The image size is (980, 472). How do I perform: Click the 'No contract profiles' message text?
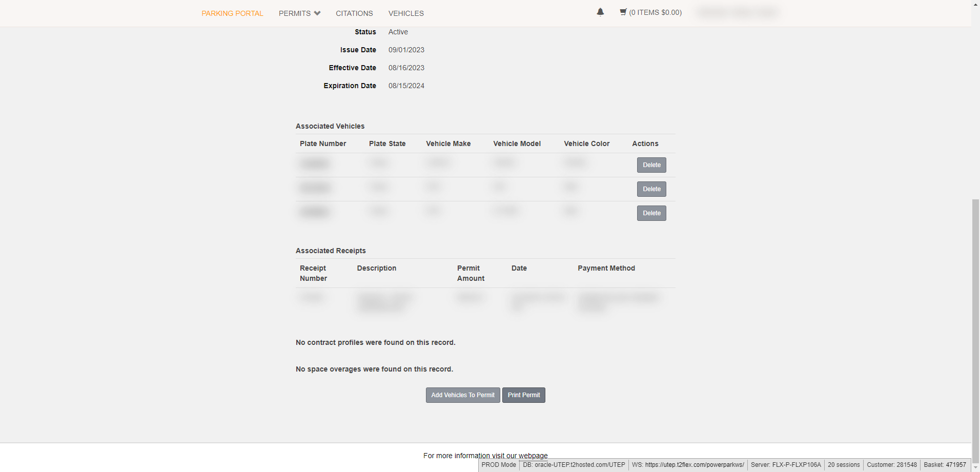pyautogui.click(x=376, y=342)
